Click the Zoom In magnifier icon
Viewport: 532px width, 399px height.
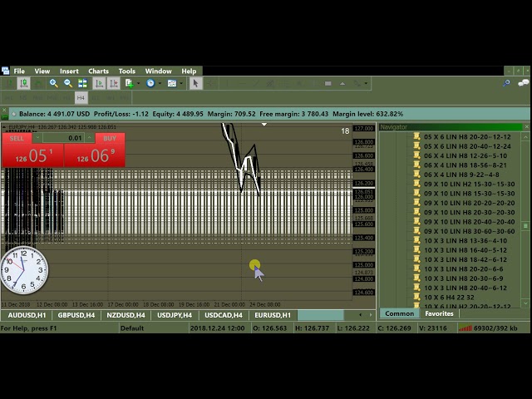53,83
